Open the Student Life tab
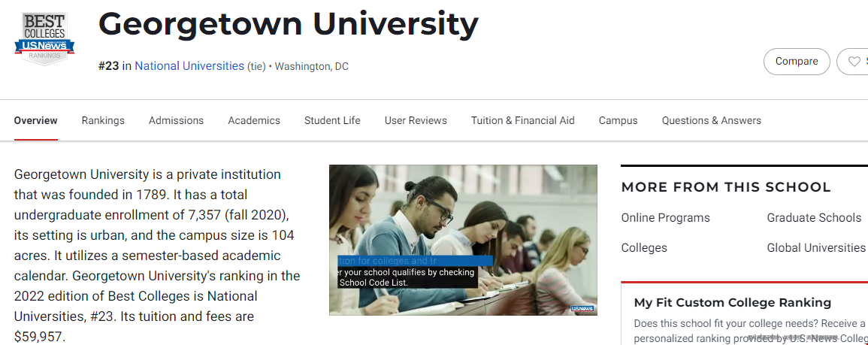The height and width of the screenshot is (345, 868). point(332,120)
